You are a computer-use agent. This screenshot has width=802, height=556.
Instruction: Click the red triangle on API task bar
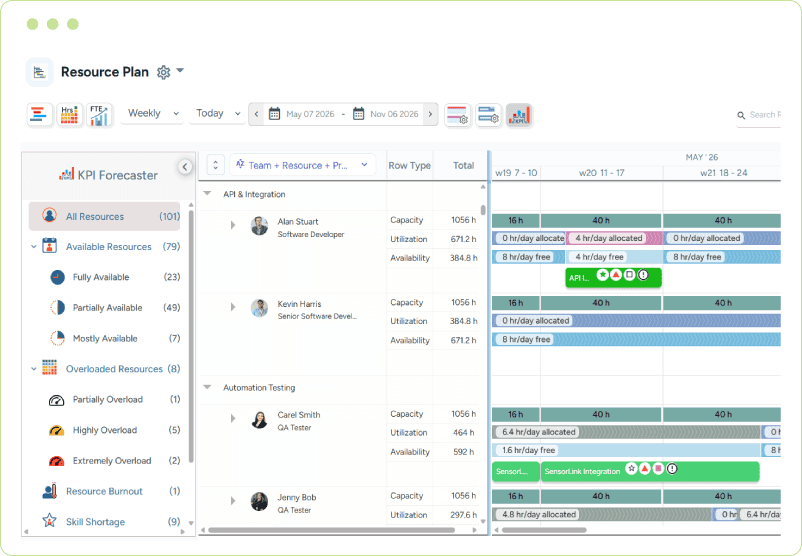point(616,275)
